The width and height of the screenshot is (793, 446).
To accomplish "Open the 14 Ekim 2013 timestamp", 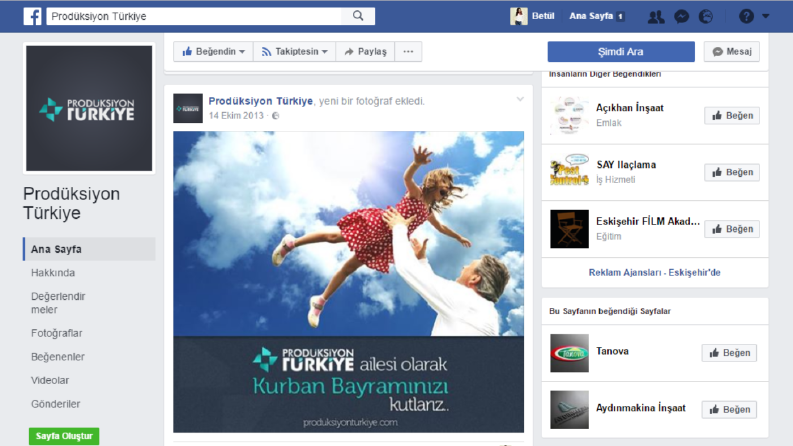I will point(236,116).
